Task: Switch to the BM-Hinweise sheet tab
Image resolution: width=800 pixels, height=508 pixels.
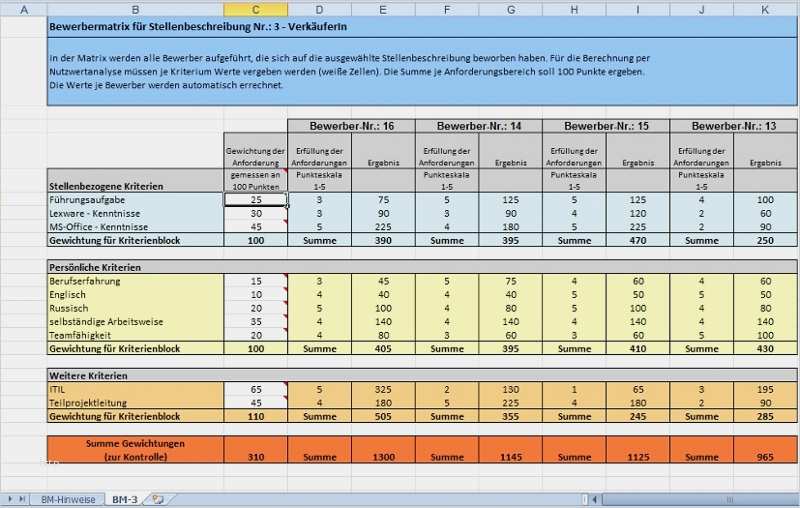Action: point(67,498)
